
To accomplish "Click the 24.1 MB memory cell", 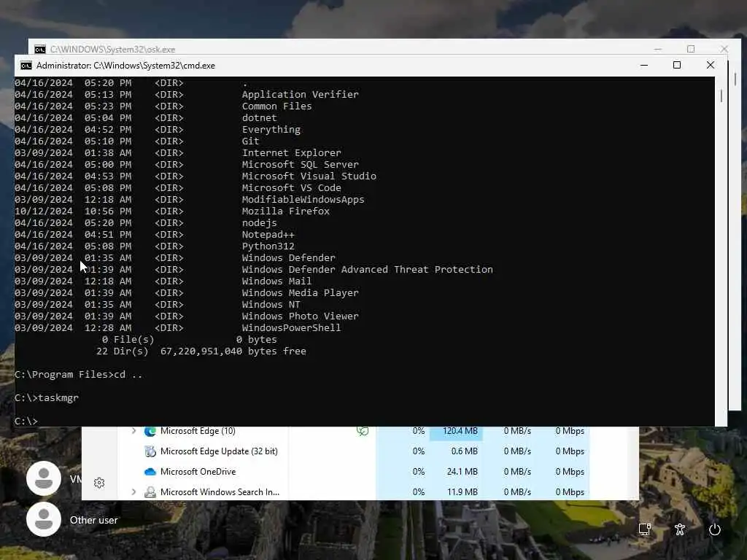I will point(462,472).
